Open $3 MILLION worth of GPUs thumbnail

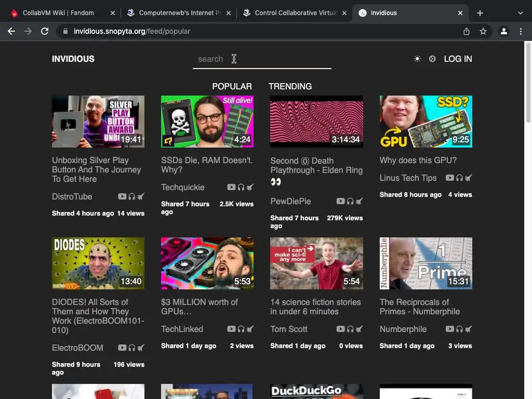207,263
